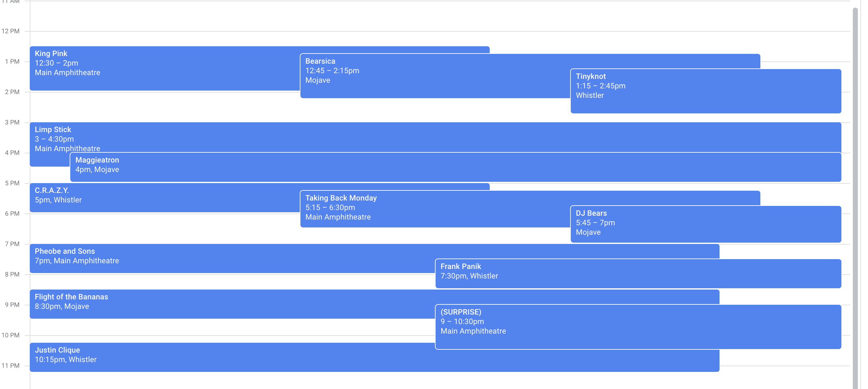Click the 12 PM time label
This screenshot has height=389, width=868.
(x=10, y=31)
